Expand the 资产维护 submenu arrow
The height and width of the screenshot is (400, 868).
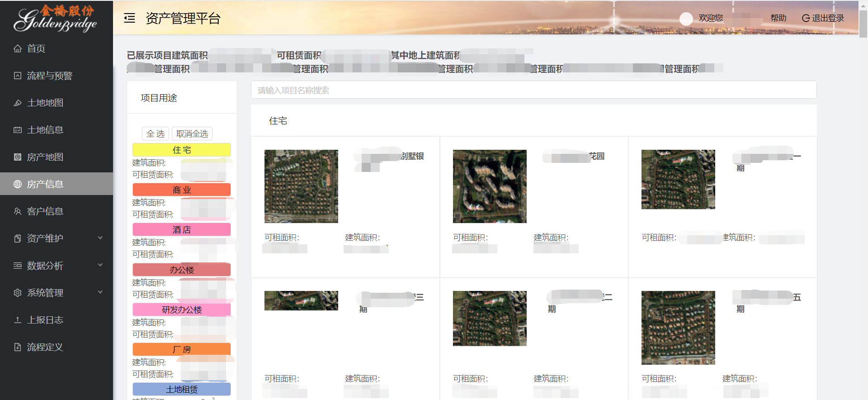coord(100,238)
